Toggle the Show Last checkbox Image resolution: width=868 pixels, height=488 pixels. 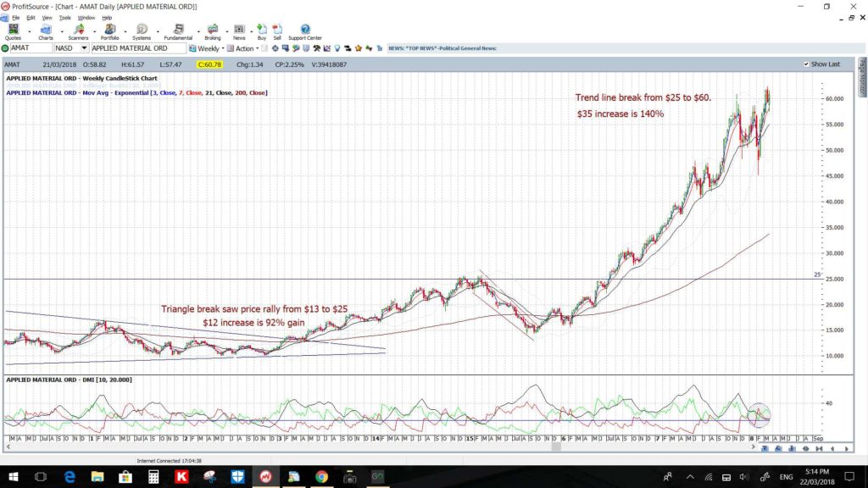click(x=806, y=64)
